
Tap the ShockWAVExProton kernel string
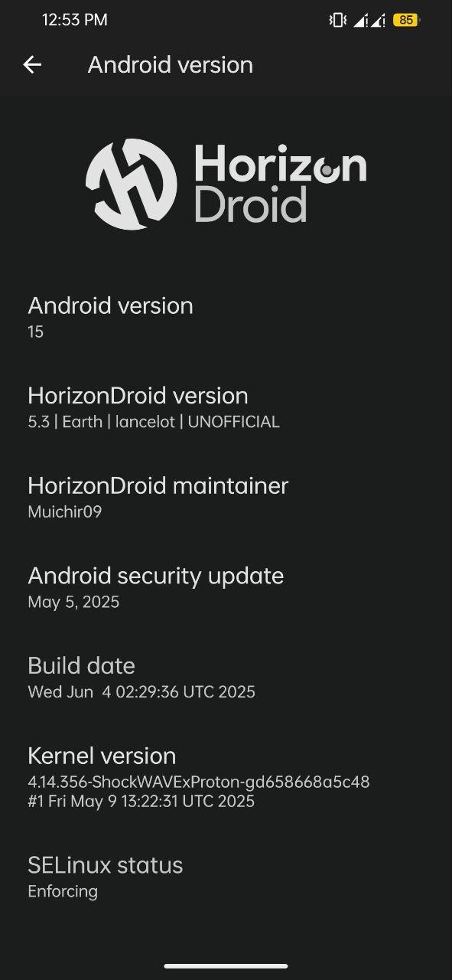pos(199,782)
